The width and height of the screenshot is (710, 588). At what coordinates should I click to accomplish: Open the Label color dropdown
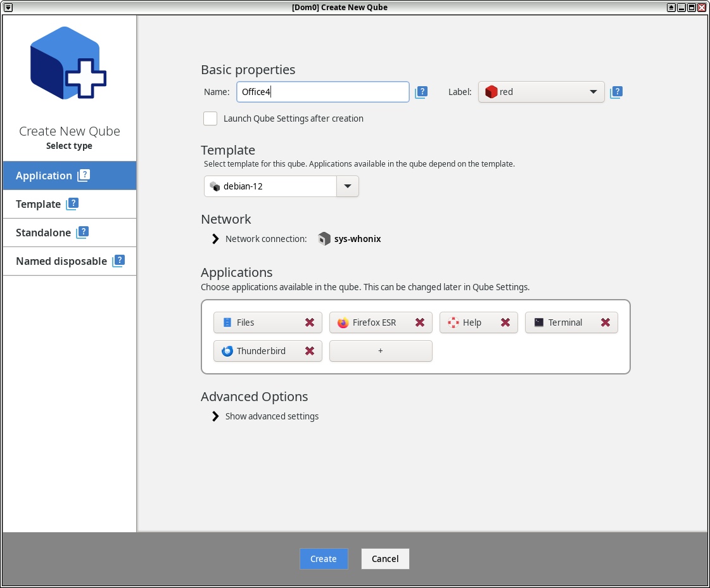tap(541, 92)
